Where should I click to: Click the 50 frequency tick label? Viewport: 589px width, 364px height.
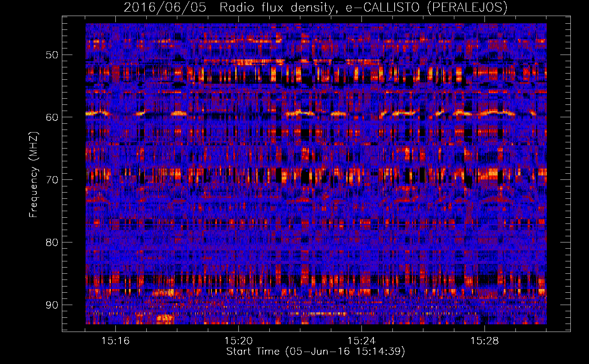(52, 55)
